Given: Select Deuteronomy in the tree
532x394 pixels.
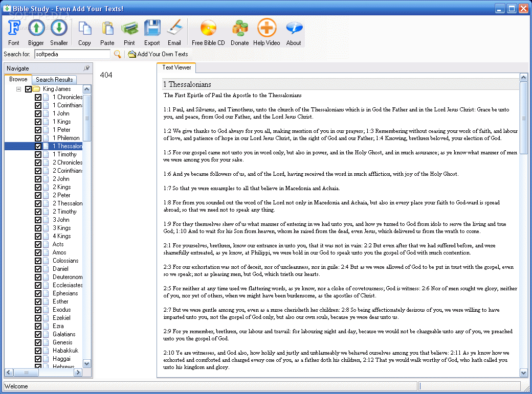Looking at the screenshot, I should [x=68, y=277].
